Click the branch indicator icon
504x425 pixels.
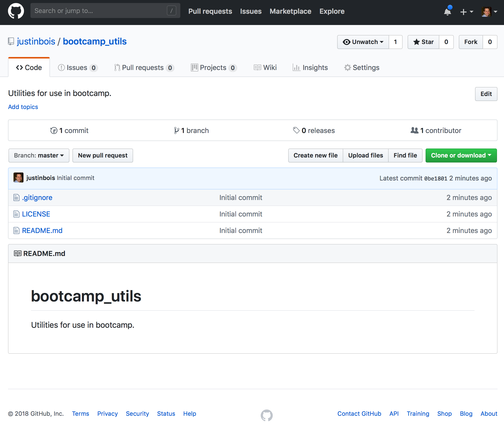[175, 130]
